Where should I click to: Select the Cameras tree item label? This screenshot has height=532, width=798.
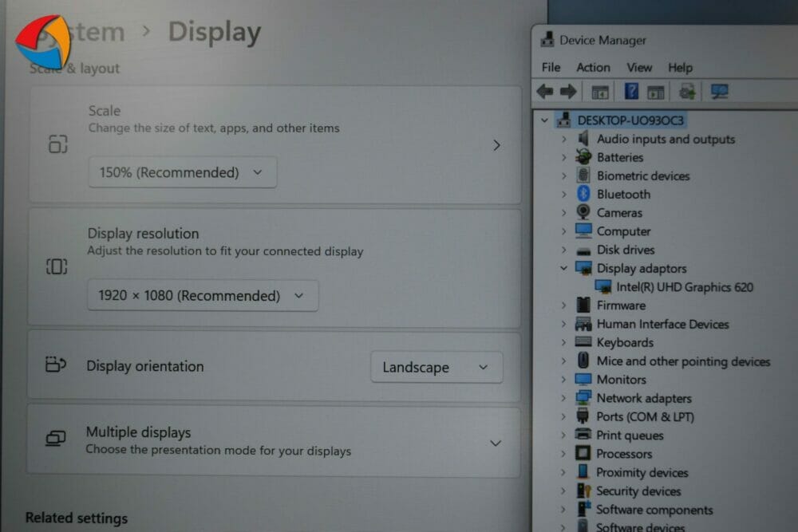click(619, 213)
